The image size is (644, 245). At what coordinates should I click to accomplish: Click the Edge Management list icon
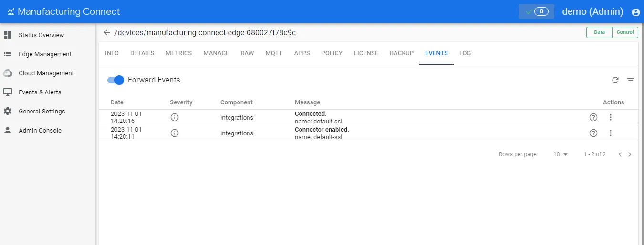[x=8, y=54]
